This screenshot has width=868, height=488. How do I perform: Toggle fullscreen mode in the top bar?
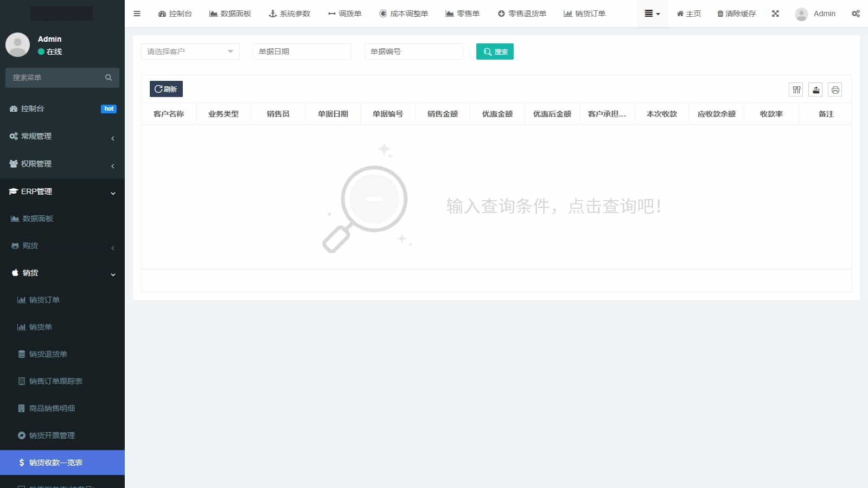(x=775, y=14)
